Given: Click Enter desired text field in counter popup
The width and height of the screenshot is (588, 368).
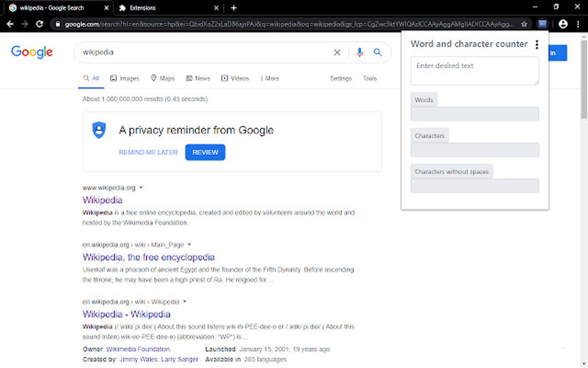Looking at the screenshot, I should [474, 70].
